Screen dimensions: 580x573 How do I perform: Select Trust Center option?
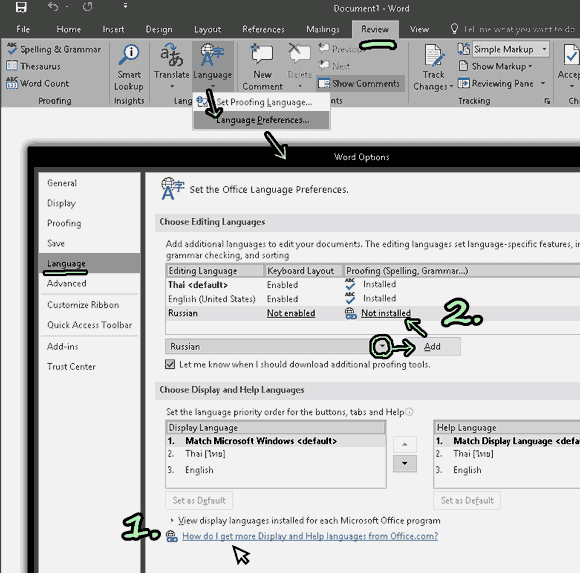coord(89,367)
